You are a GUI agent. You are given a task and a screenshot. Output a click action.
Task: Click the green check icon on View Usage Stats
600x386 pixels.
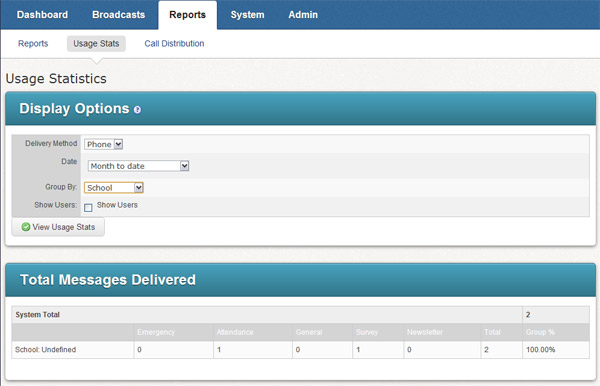[x=26, y=227]
